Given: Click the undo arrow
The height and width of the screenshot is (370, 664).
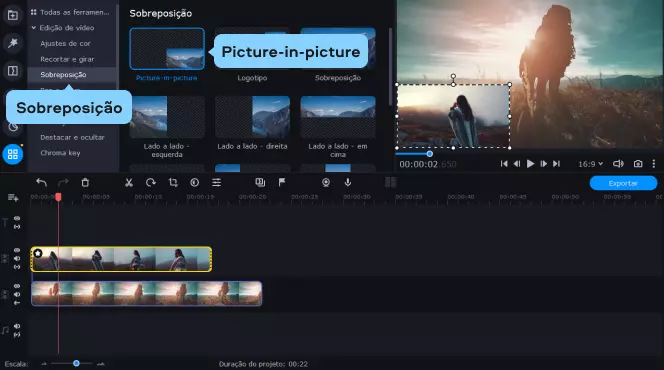Looking at the screenshot, I should click(x=41, y=182).
